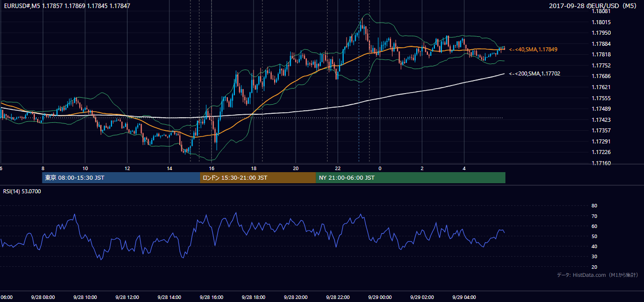644x302 pixels.
Task: Click price axis label 1.17291
Action: click(601, 141)
